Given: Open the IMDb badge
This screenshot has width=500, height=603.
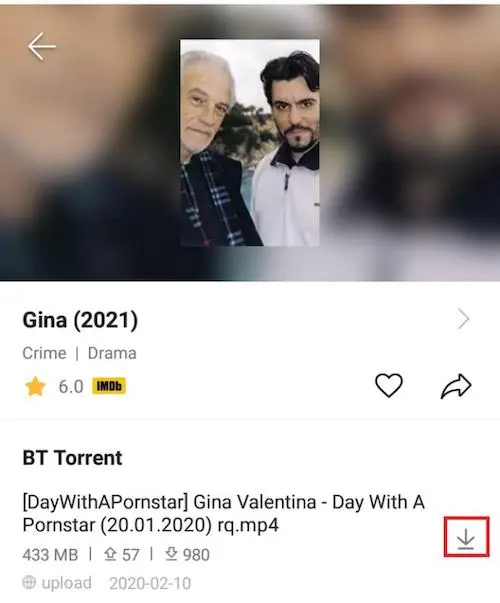Looking at the screenshot, I should click(109, 386).
